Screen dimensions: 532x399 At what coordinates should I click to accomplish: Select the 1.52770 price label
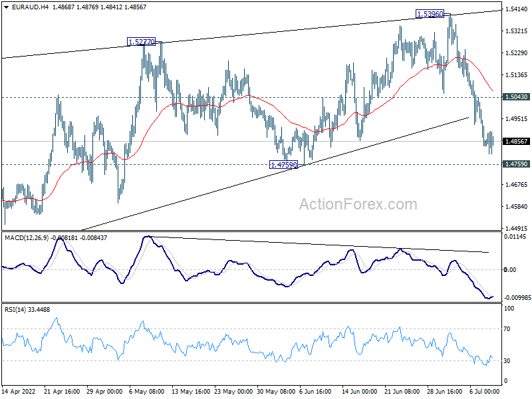click(141, 42)
